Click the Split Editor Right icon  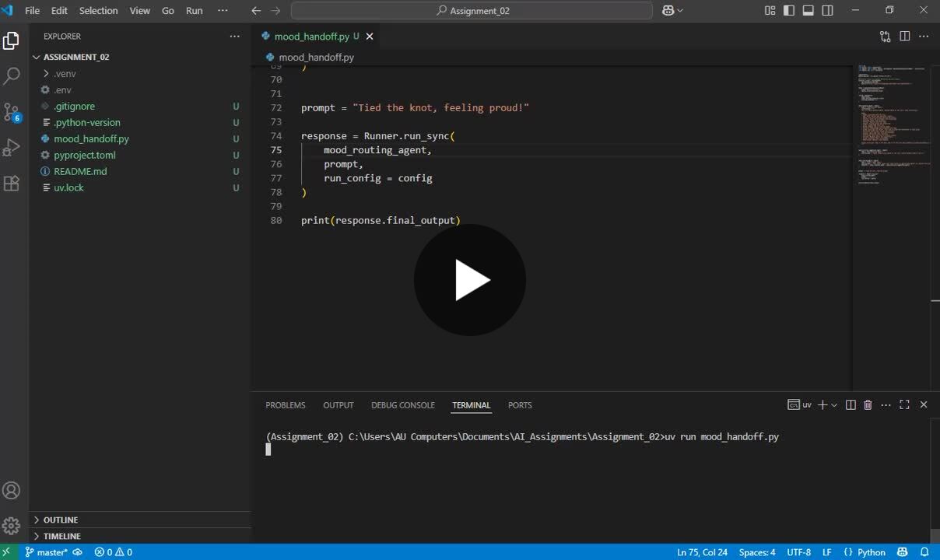[905, 37]
